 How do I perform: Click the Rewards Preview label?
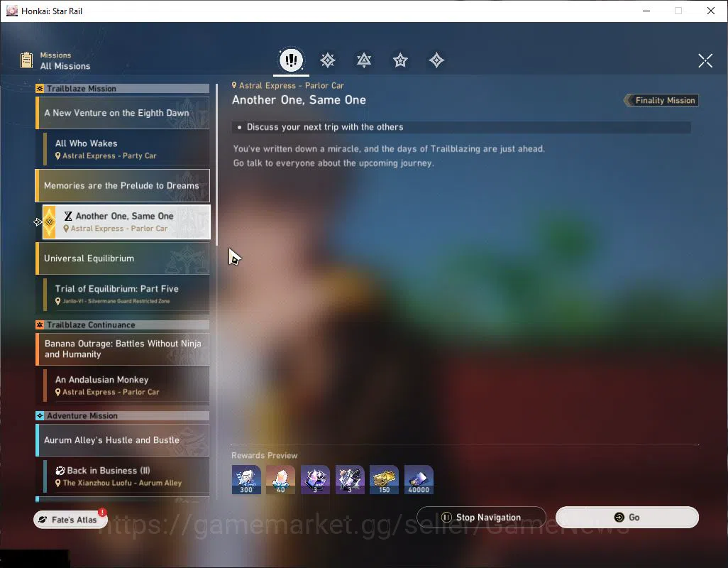[x=264, y=455]
